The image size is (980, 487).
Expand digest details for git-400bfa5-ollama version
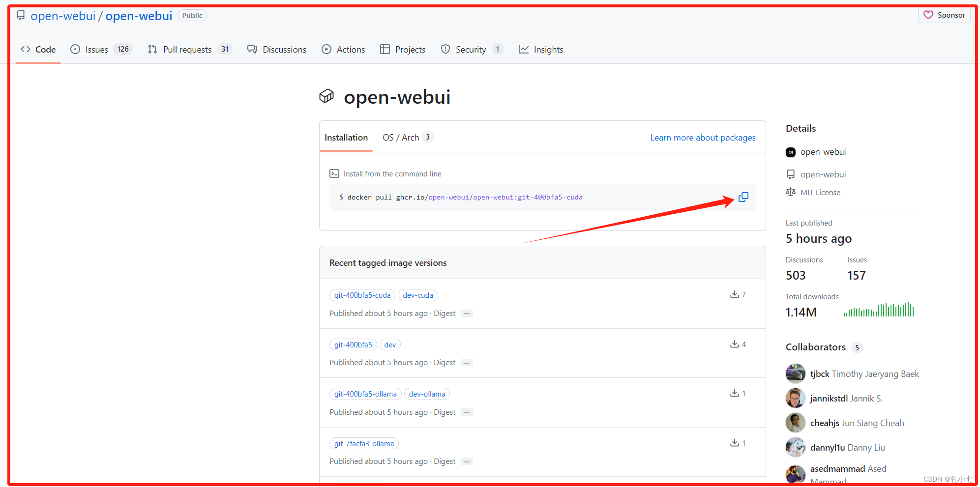[x=467, y=412]
